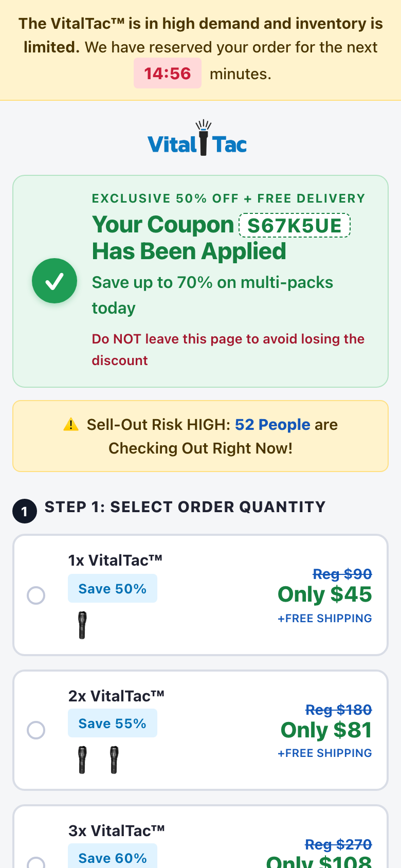Select the 1x VitalTac radio button
This screenshot has height=868, width=401.
(36, 595)
